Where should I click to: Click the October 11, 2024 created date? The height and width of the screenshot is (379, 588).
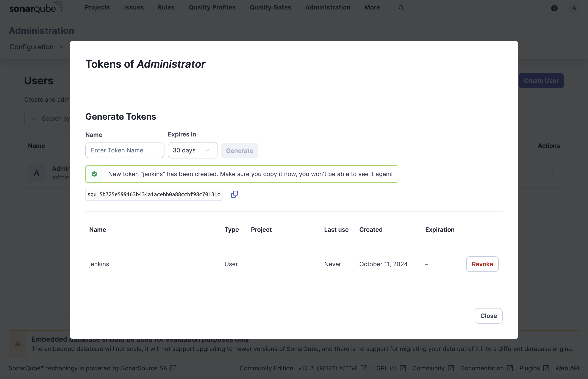tap(383, 264)
